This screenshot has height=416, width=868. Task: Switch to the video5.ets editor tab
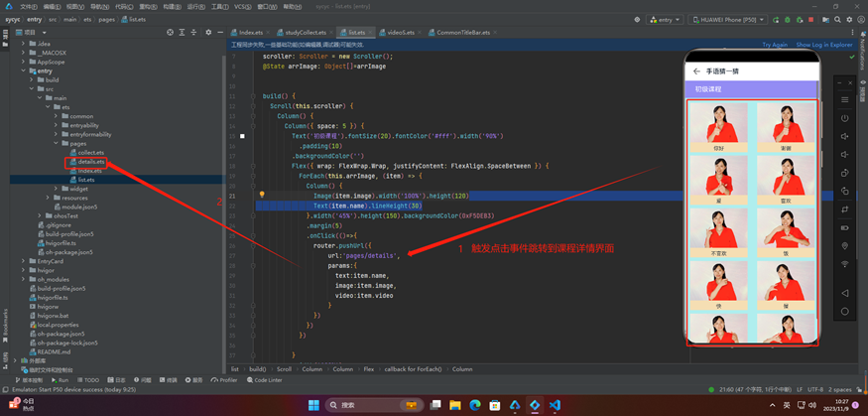[402, 32]
